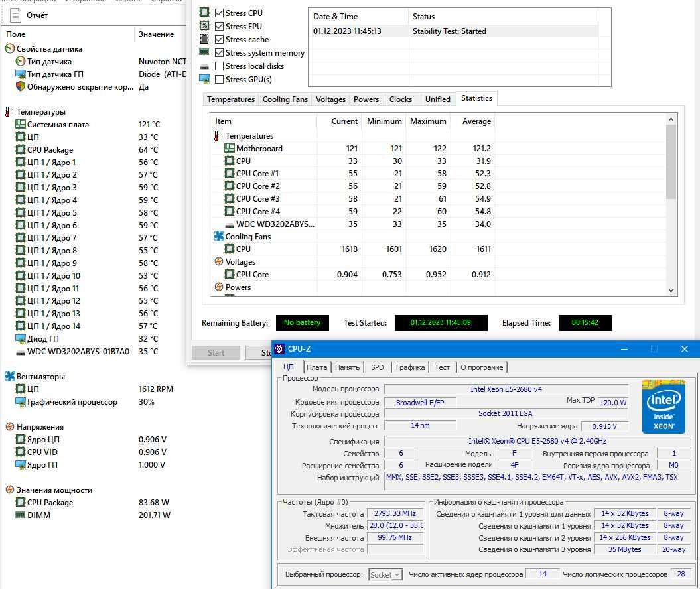700x589 pixels.
Task: Click the Тип датчика icon
Action: pos(20,61)
